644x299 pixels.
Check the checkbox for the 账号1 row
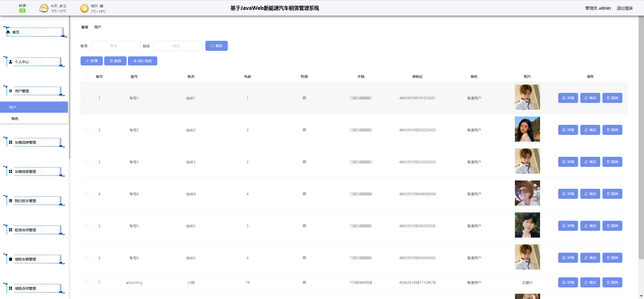pos(87,98)
